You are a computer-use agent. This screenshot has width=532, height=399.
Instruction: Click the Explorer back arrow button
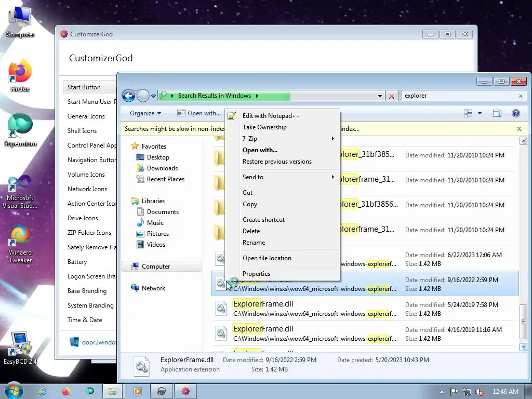pyautogui.click(x=129, y=96)
